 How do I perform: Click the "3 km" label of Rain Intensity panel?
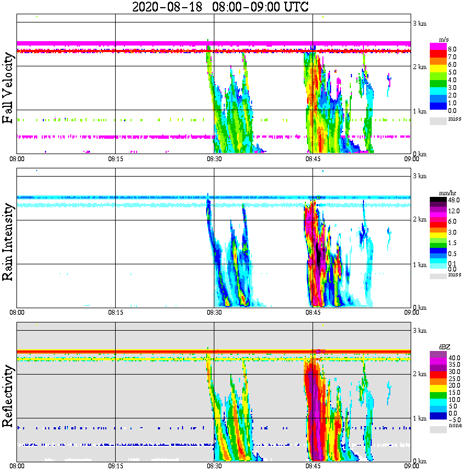(x=419, y=176)
